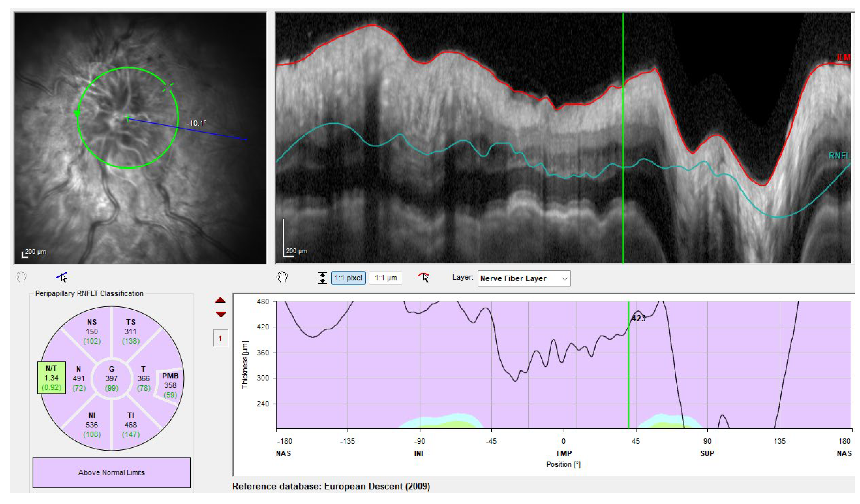This screenshot has height=504, width=860.
Task: Click the vertical fit-to-height arrows icon
Action: pyautogui.click(x=322, y=278)
